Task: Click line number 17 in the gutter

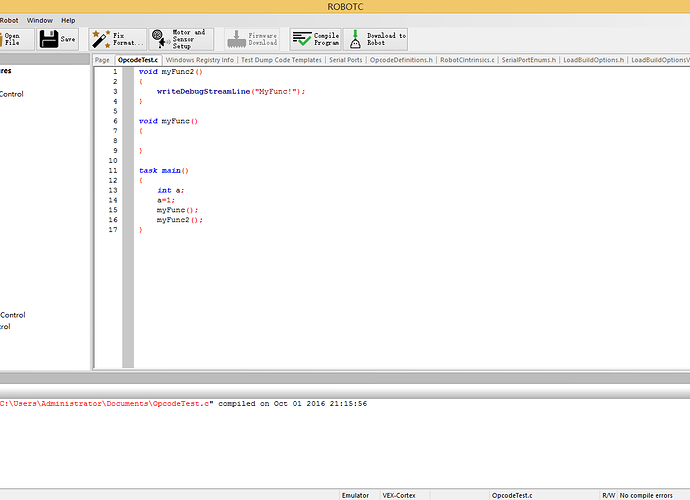Action: tap(113, 230)
